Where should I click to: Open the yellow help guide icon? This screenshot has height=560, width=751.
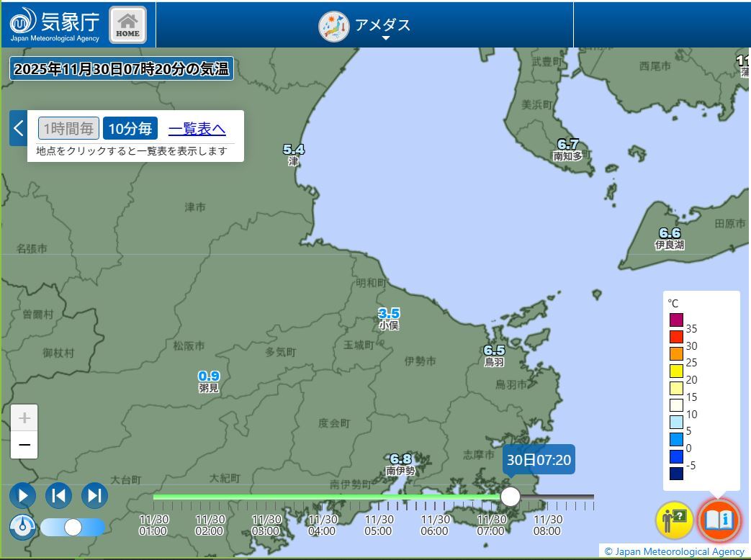[674, 520]
